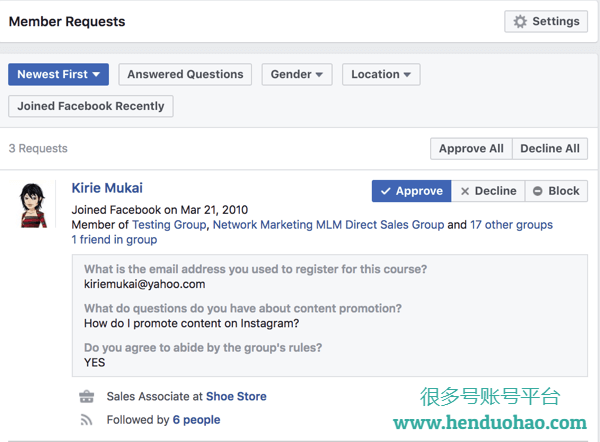600x442 pixels.
Task: Open the Settings gear button
Action: (546, 21)
